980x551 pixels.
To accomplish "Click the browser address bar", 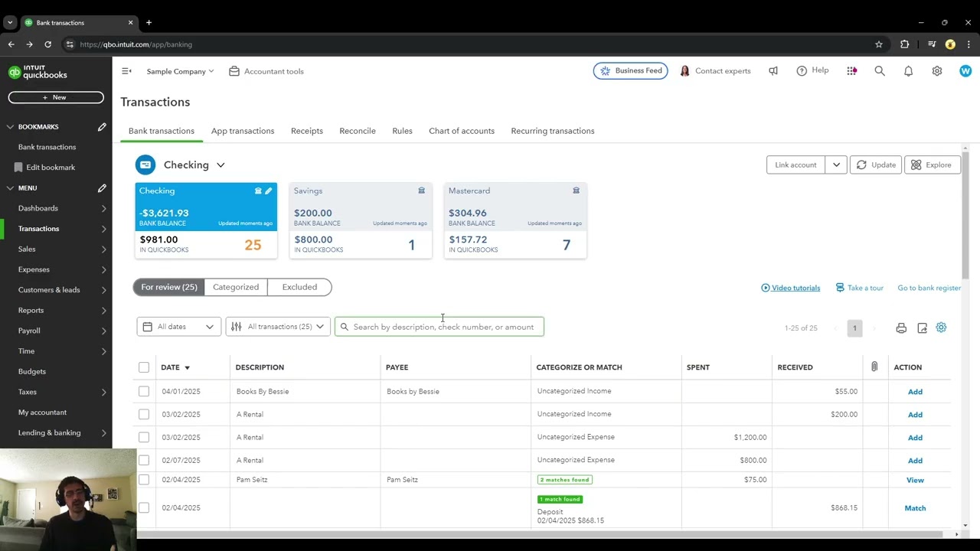I will 467,44.
